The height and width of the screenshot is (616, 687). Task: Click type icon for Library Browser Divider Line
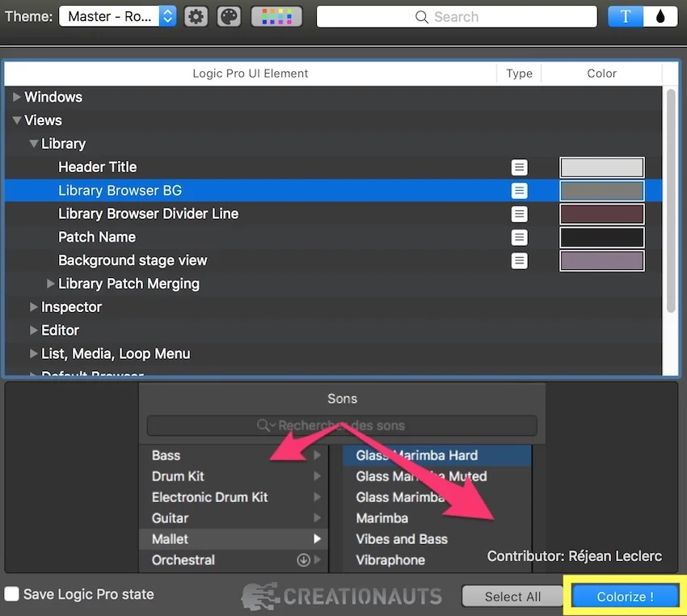(519, 213)
